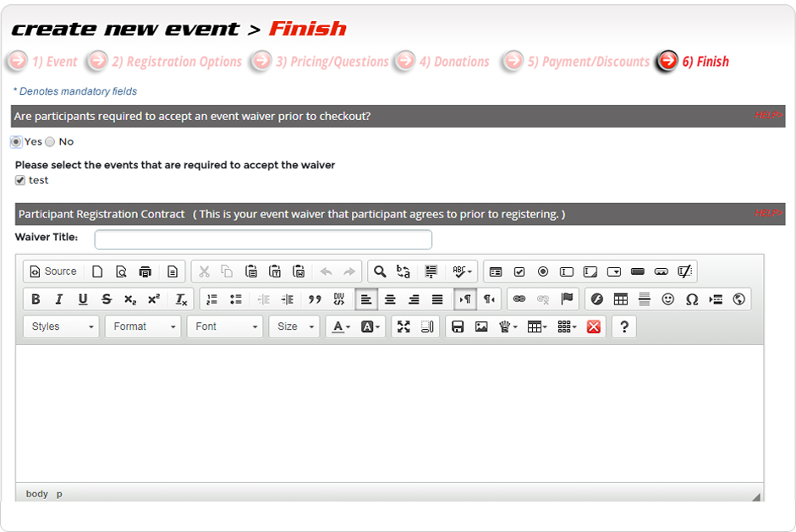Open the Font Size dropdown
Screen dimensions: 796x532
(x=294, y=327)
